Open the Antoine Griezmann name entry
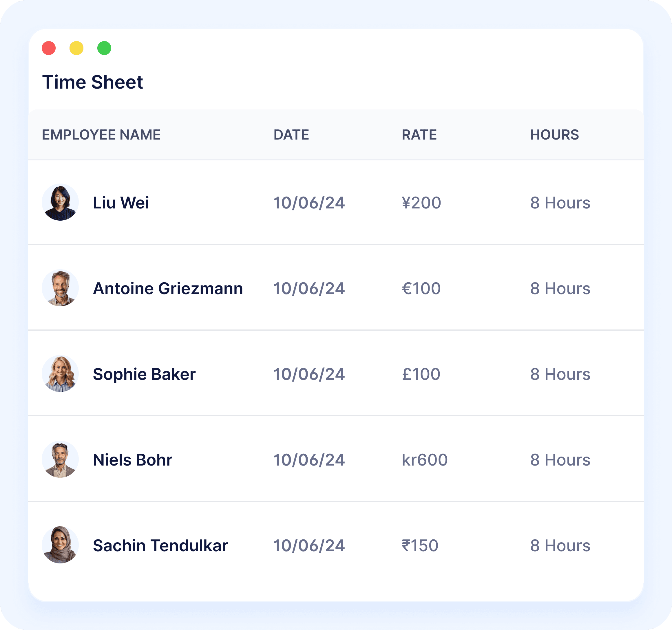672x630 pixels. coord(168,288)
